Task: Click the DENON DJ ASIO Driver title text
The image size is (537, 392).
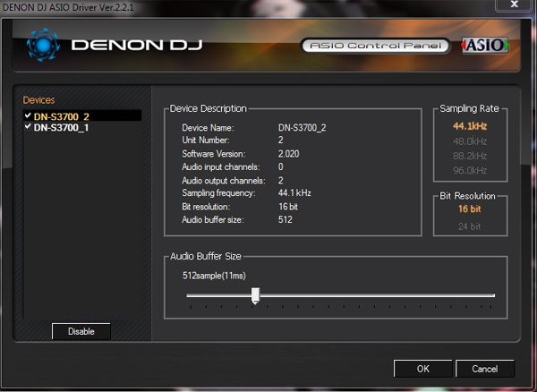Action: tap(68, 7)
